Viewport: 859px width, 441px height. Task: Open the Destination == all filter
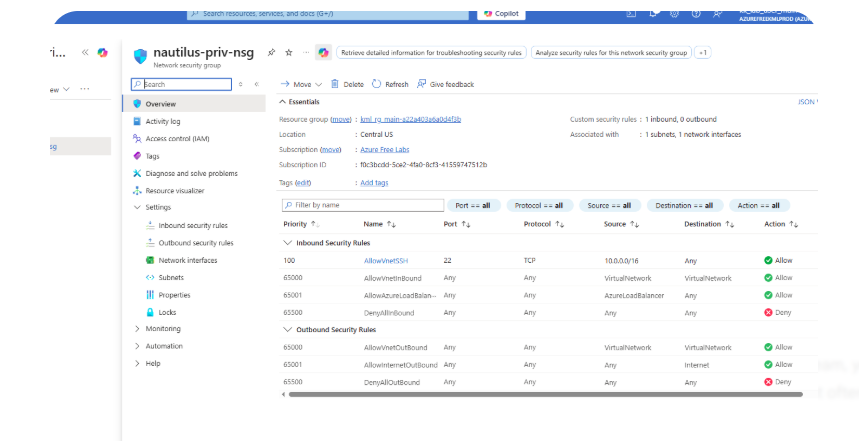tap(684, 206)
